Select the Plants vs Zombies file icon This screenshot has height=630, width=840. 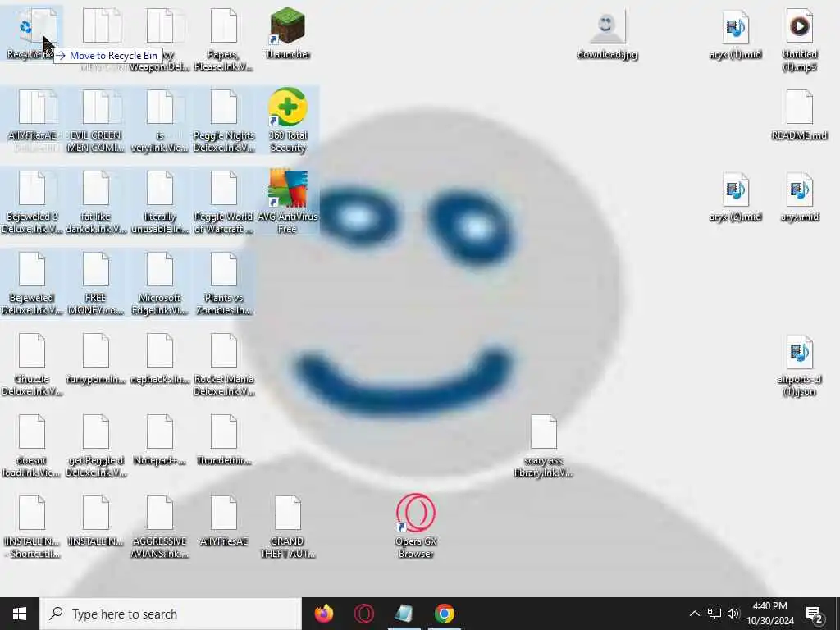[223, 283]
